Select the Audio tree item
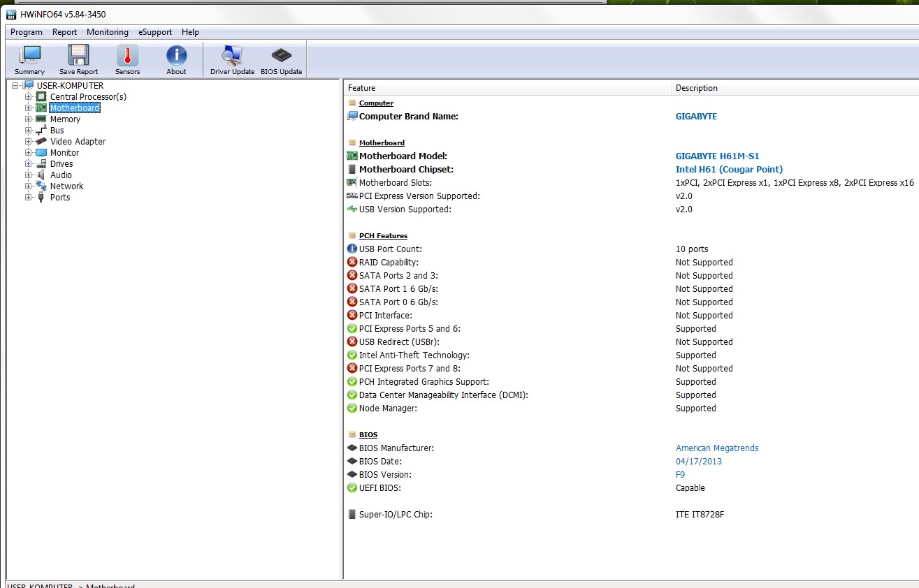The image size is (919, 588). coord(61,175)
